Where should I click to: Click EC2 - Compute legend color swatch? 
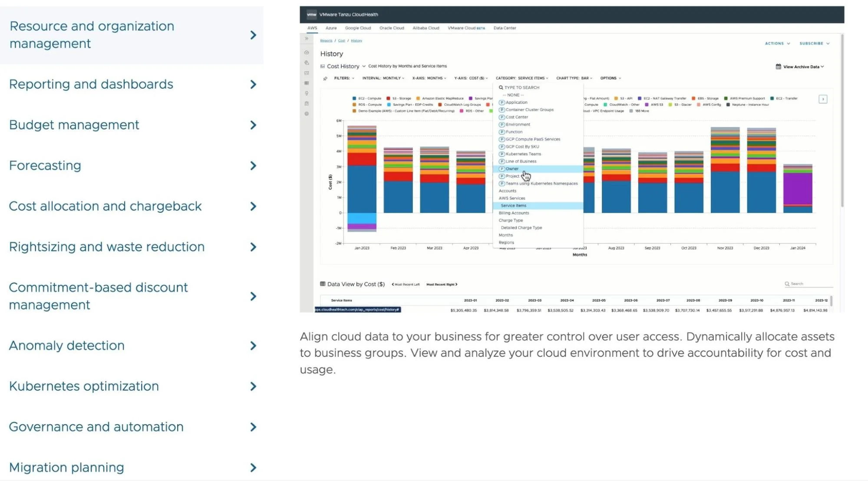tap(354, 99)
